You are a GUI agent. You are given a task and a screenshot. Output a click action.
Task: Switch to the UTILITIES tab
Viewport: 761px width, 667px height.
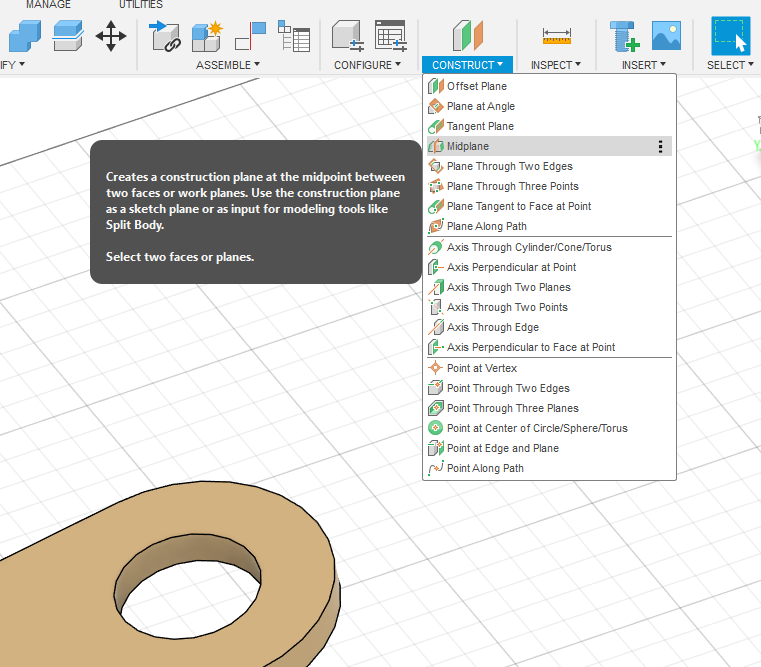click(140, 5)
